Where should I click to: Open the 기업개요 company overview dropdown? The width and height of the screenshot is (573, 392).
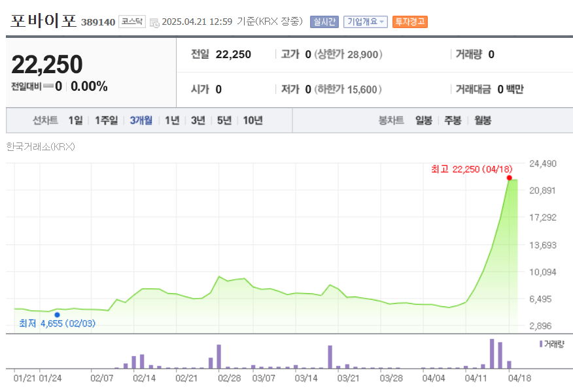pyautogui.click(x=365, y=21)
